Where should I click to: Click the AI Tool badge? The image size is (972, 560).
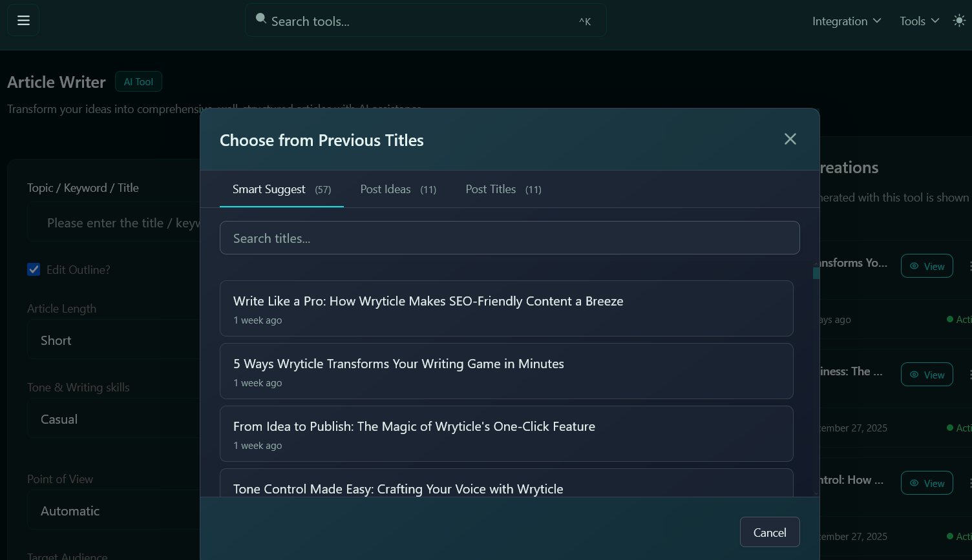click(138, 81)
